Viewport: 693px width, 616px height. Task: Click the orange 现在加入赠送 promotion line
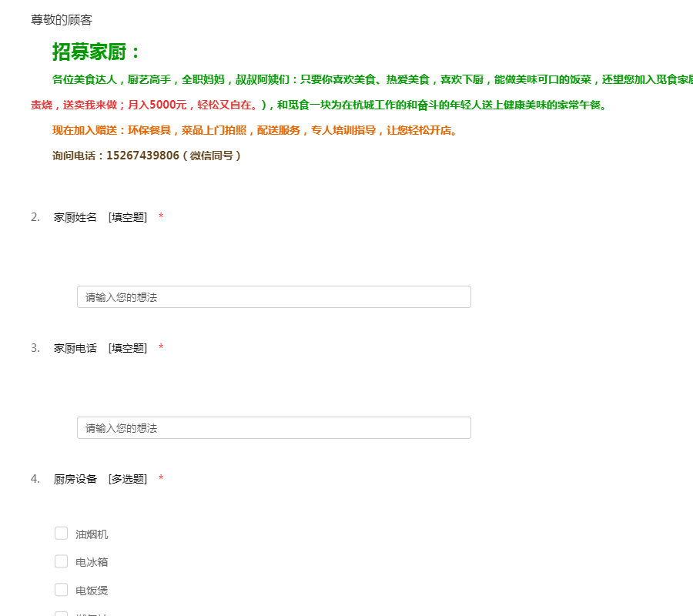point(254,130)
